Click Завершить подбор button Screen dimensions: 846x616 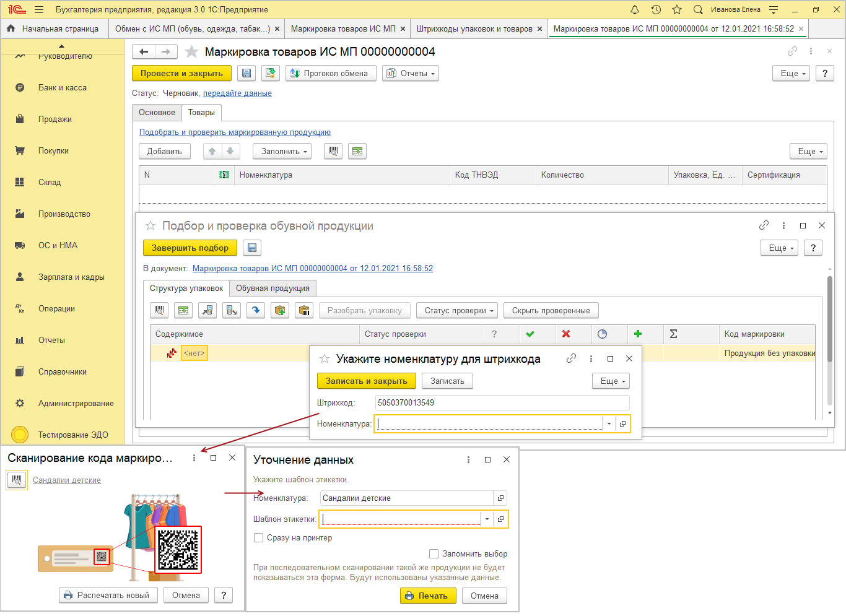[x=190, y=248]
